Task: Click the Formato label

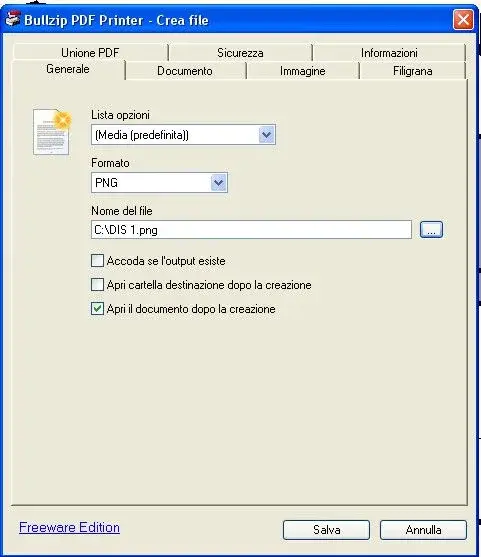Action: (110, 163)
